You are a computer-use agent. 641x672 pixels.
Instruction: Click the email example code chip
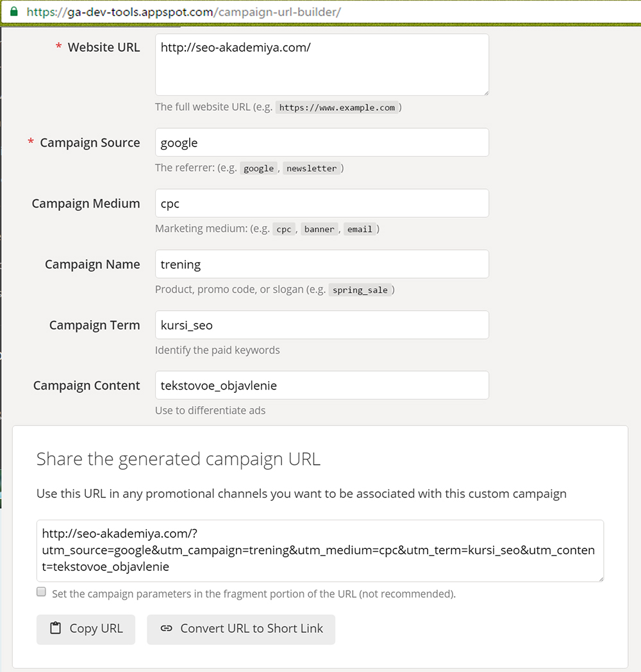[x=360, y=229]
